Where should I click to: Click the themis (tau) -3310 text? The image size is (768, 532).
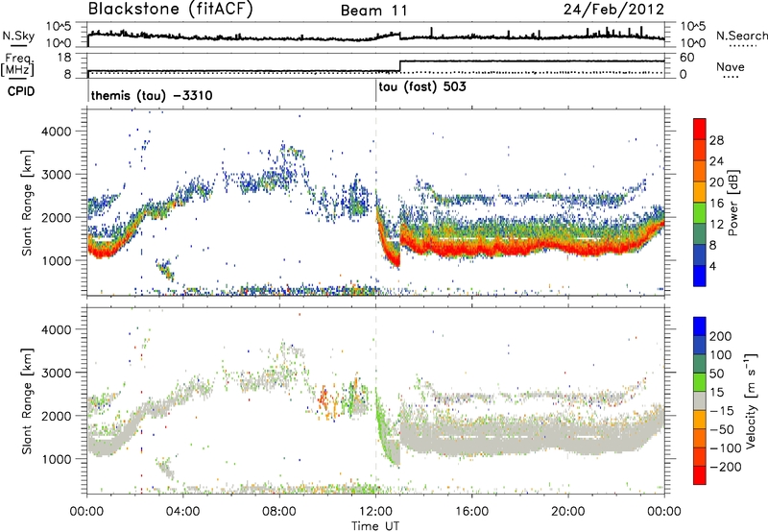[x=152, y=95]
